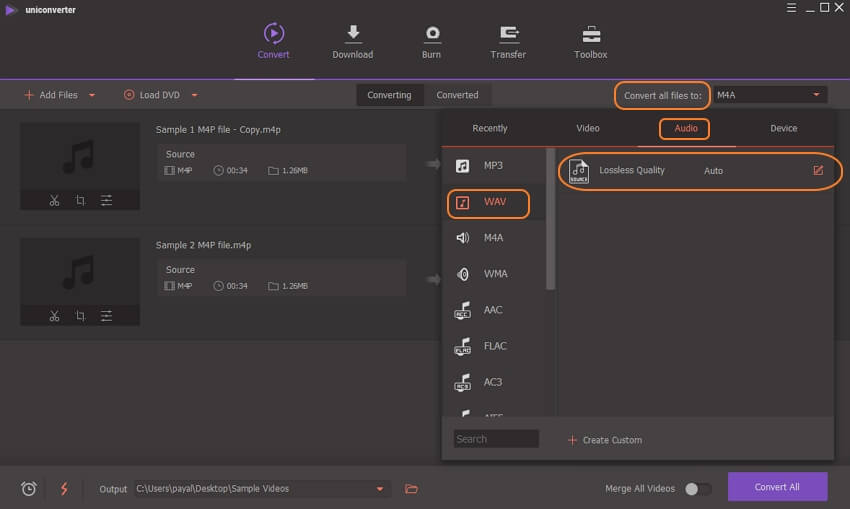Screen dimensions: 850x509
Task: Choose the AAC format icon
Action: pyautogui.click(x=462, y=310)
